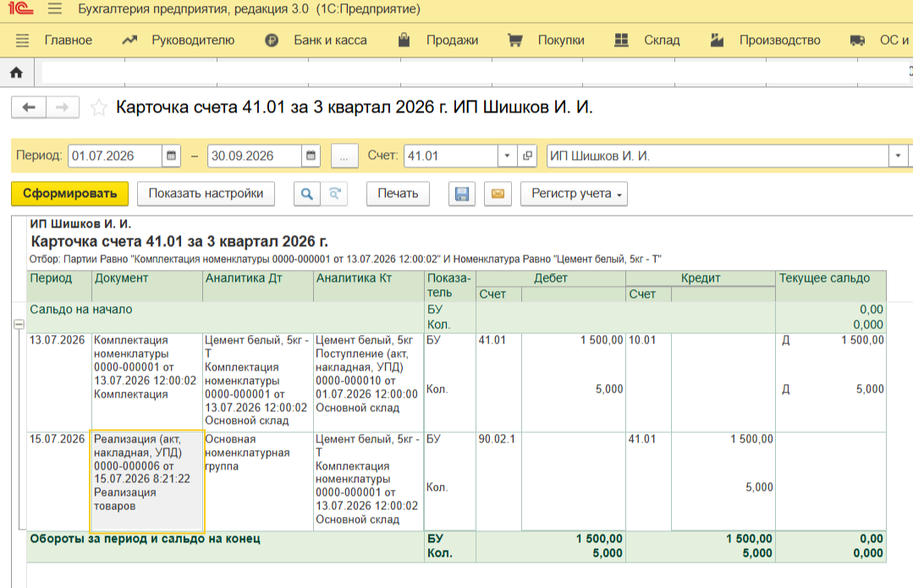Click the Руководителю chart icon
Screen dimensions: 913x588
click(129, 40)
